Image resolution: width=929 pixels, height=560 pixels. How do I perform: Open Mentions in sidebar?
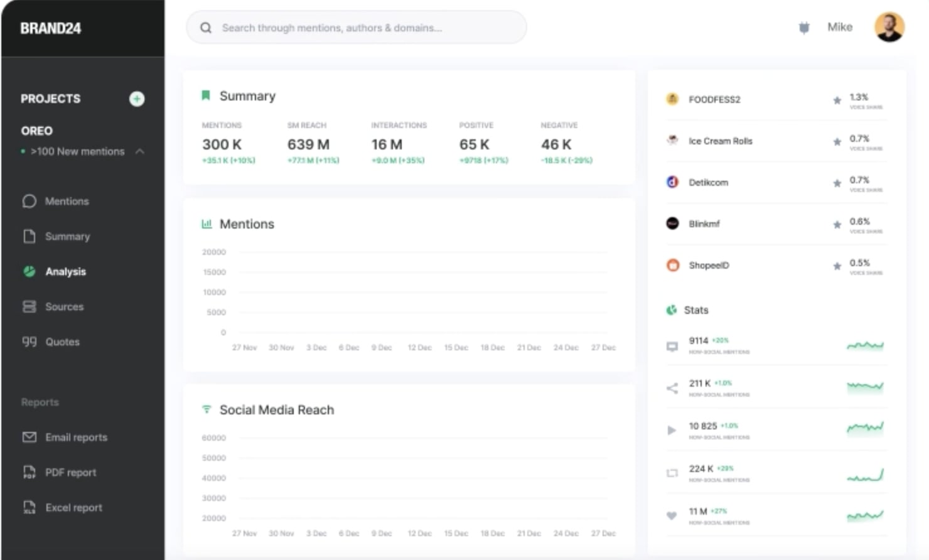(67, 201)
